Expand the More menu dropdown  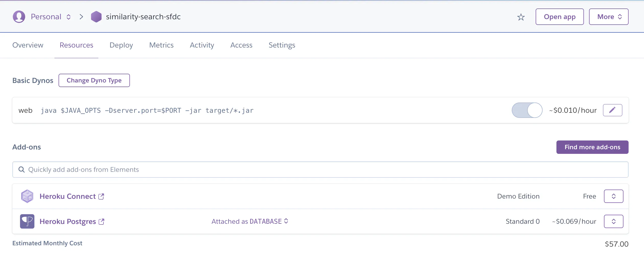609,17
